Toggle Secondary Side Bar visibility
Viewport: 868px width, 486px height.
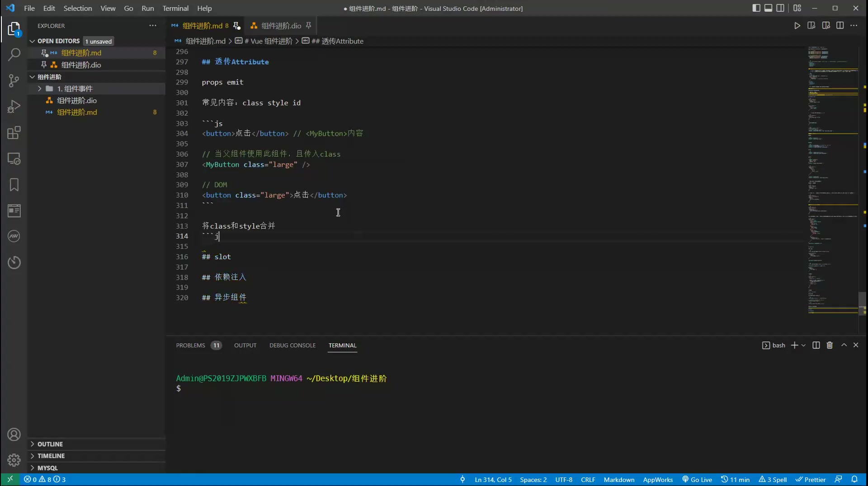[x=780, y=8]
